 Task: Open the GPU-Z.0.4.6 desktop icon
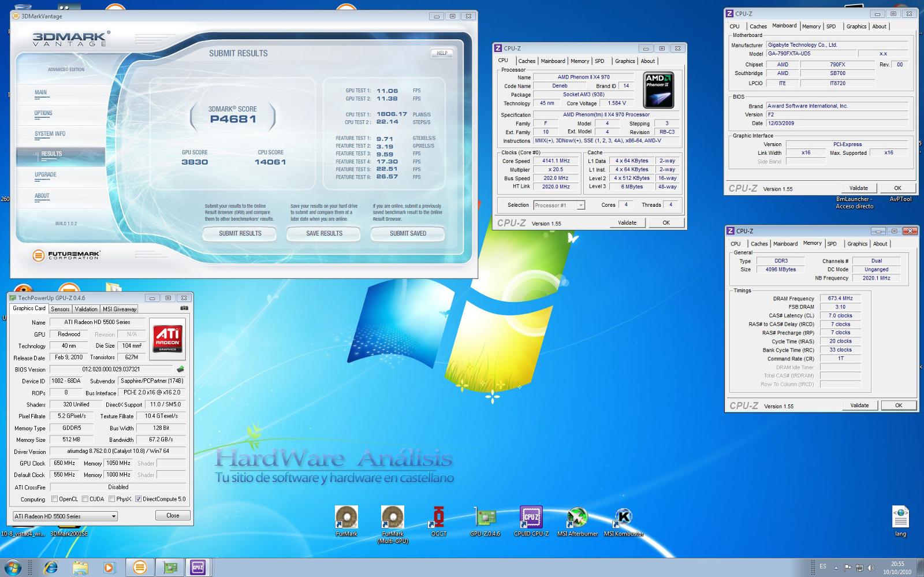coord(485,520)
